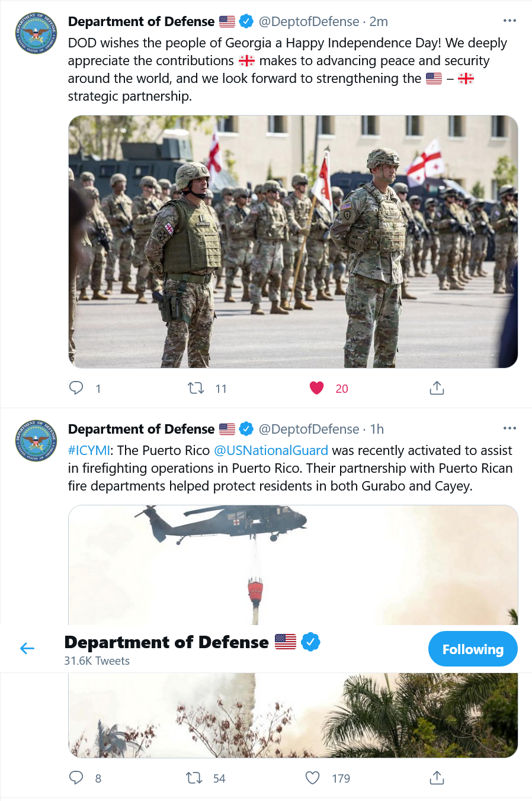Reply to the Georgia Independence Day tweet
Viewport: 532px width, 801px height.
(76, 388)
